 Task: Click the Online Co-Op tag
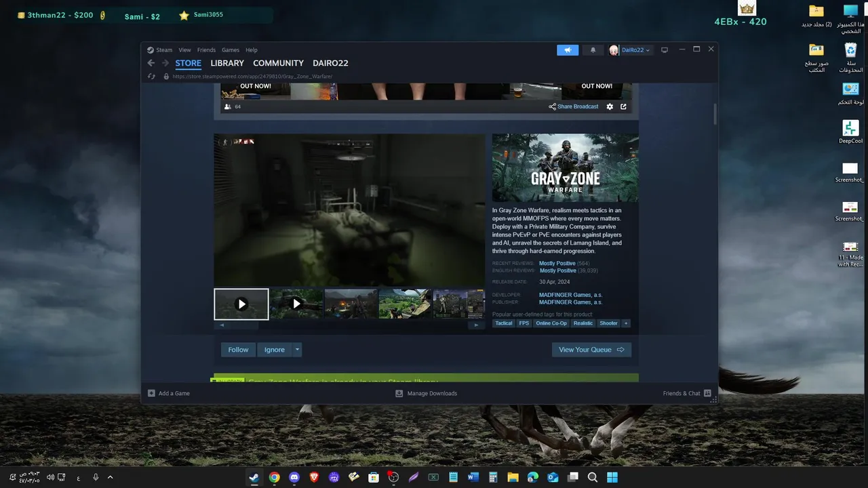click(x=551, y=323)
